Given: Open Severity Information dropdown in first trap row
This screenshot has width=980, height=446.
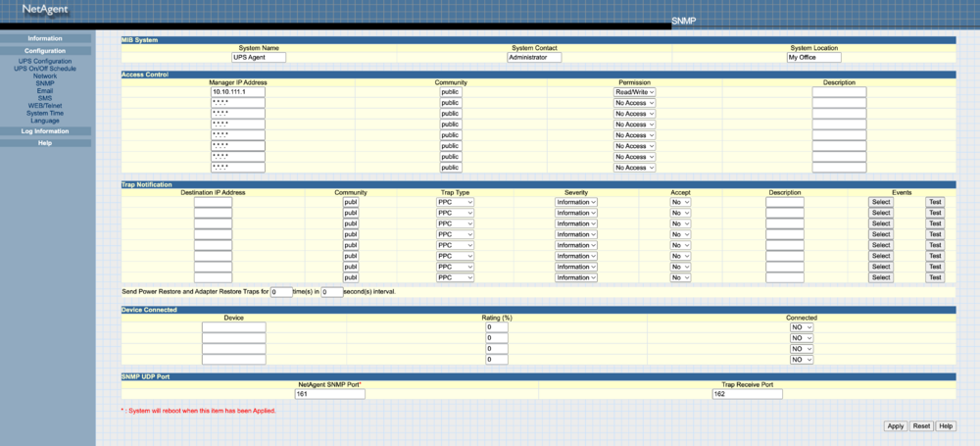Looking at the screenshot, I should tap(576, 202).
